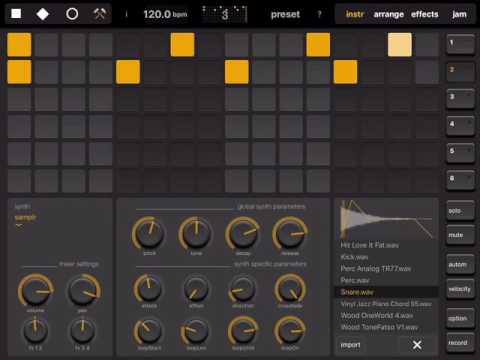Click the chevron below the sample label
Screen dimensions: 480x360
[x=19, y=226]
